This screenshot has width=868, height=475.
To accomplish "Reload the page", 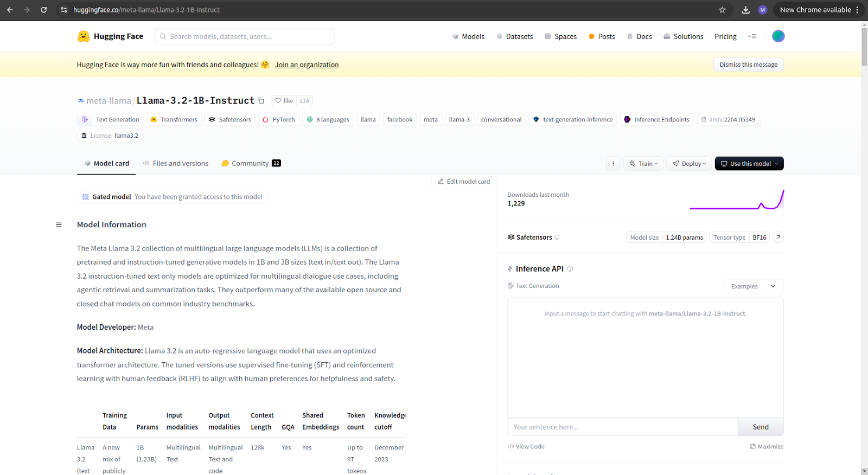I will coord(43,10).
